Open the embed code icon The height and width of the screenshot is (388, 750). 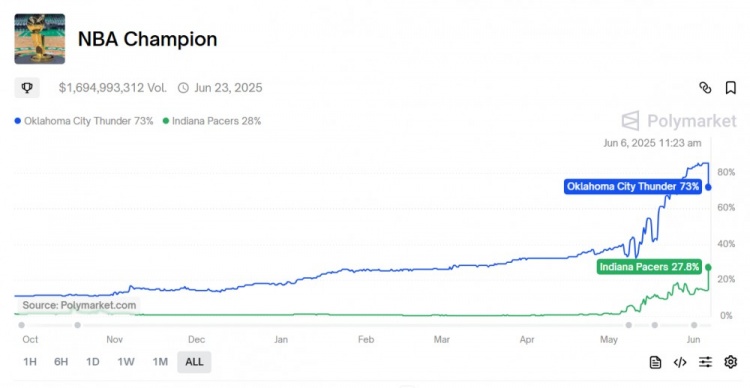pyautogui.click(x=680, y=362)
